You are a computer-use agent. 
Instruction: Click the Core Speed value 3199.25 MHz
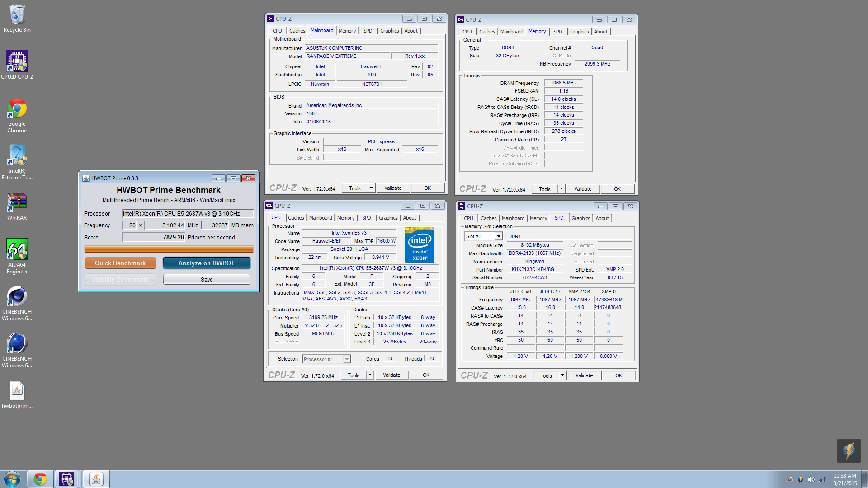pyautogui.click(x=323, y=317)
